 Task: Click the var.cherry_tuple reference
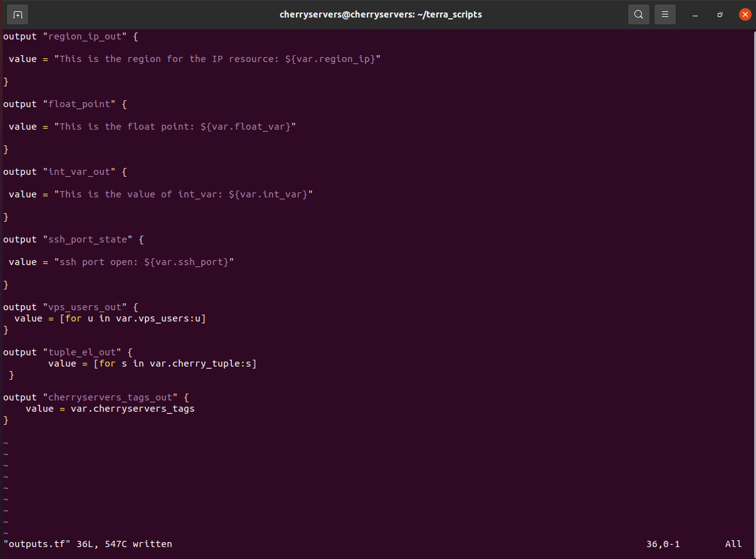(x=196, y=363)
